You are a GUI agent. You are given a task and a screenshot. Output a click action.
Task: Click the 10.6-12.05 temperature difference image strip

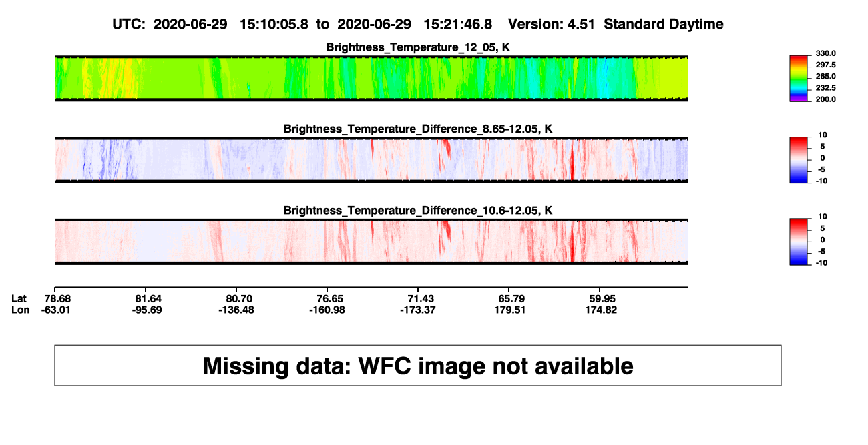[371, 242]
